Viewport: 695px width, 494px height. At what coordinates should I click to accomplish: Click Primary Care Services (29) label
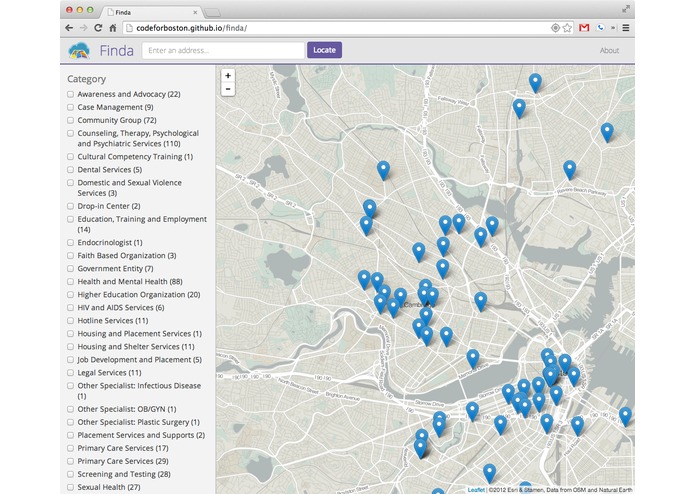coord(123,461)
